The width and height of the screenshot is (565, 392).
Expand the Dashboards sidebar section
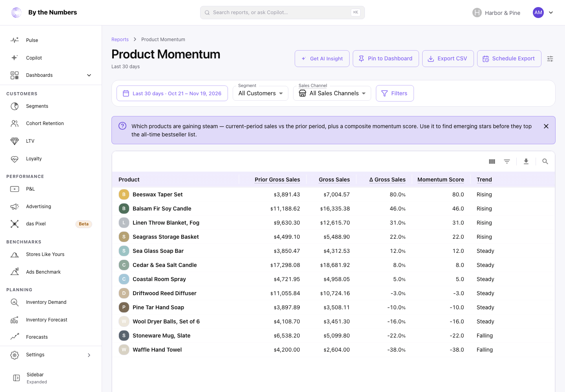pyautogui.click(x=51, y=75)
